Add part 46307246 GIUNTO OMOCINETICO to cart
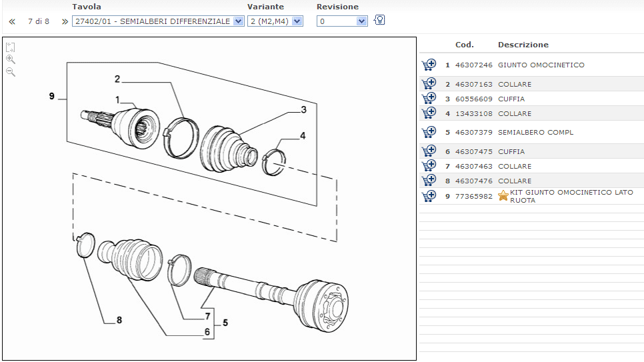The height and width of the screenshot is (362, 644). [x=429, y=65]
